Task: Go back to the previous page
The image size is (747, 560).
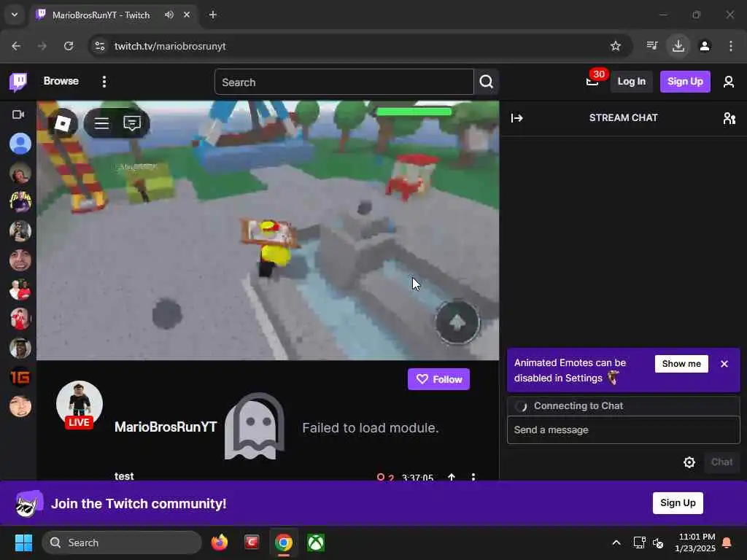Action: click(x=16, y=46)
